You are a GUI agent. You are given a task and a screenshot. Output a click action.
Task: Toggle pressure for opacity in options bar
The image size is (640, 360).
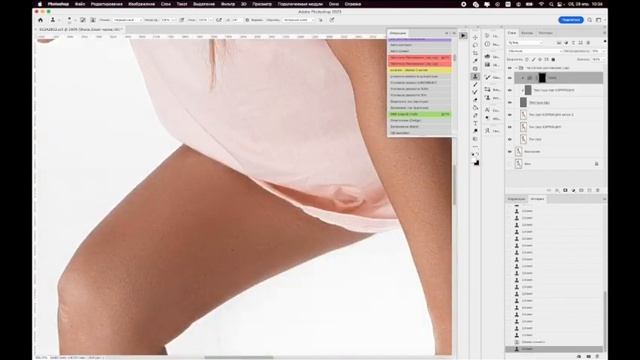tap(182, 20)
